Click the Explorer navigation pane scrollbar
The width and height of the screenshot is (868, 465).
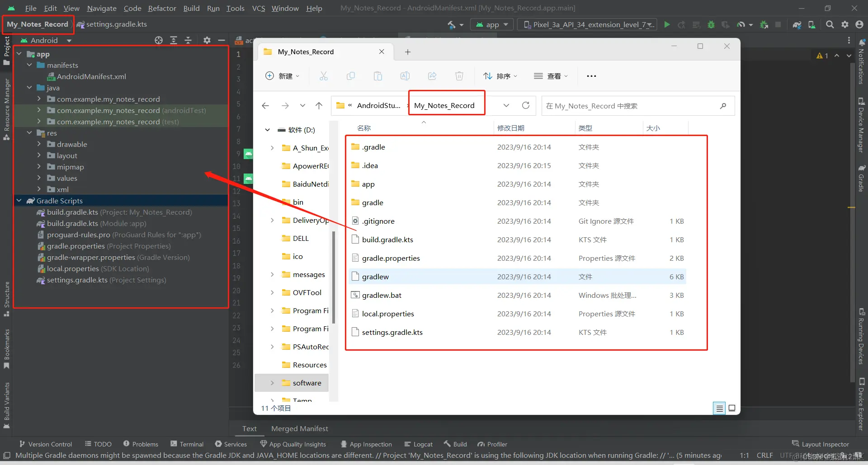click(x=334, y=278)
